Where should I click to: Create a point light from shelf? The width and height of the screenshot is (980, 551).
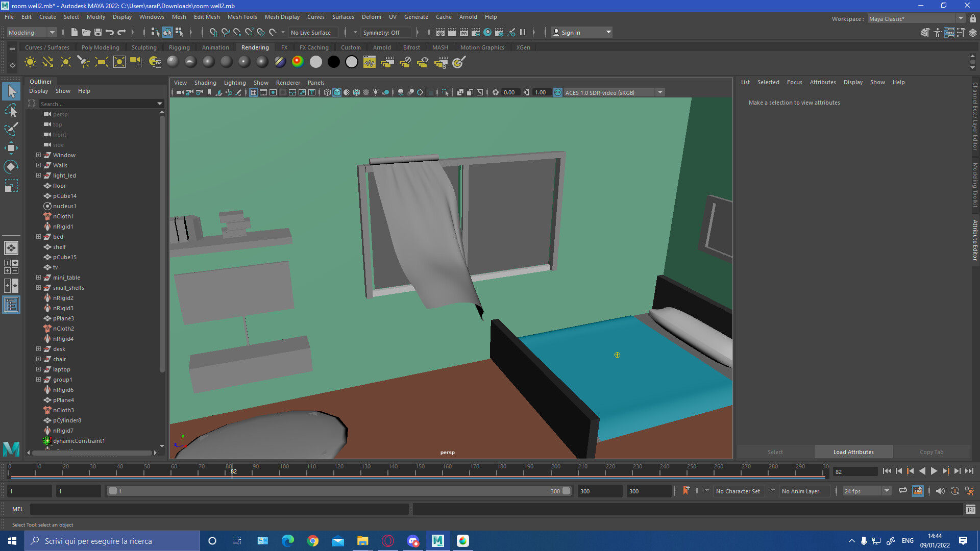(x=66, y=62)
